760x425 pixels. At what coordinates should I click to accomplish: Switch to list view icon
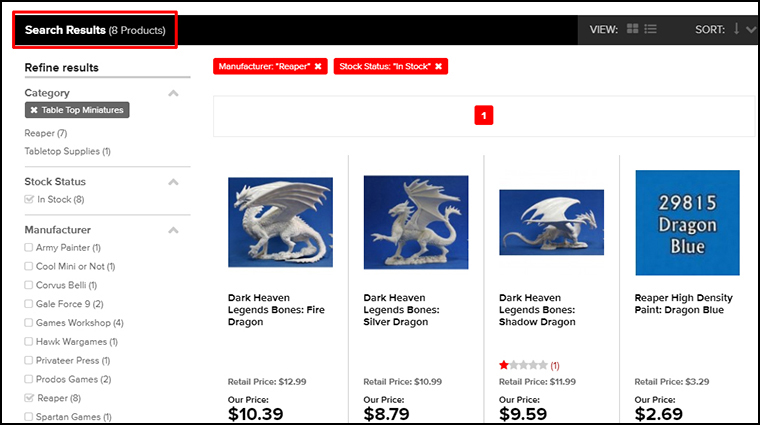(x=650, y=29)
